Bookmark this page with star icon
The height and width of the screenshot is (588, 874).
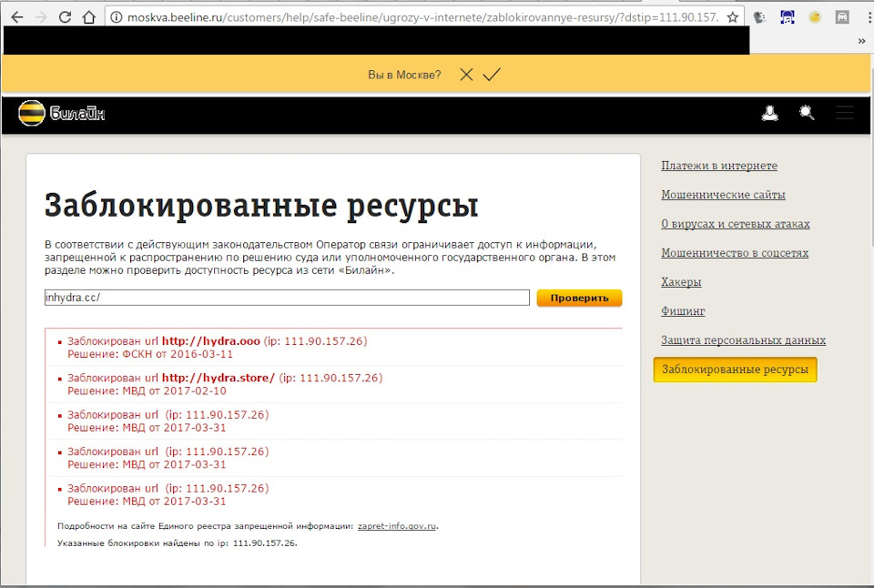click(x=733, y=17)
